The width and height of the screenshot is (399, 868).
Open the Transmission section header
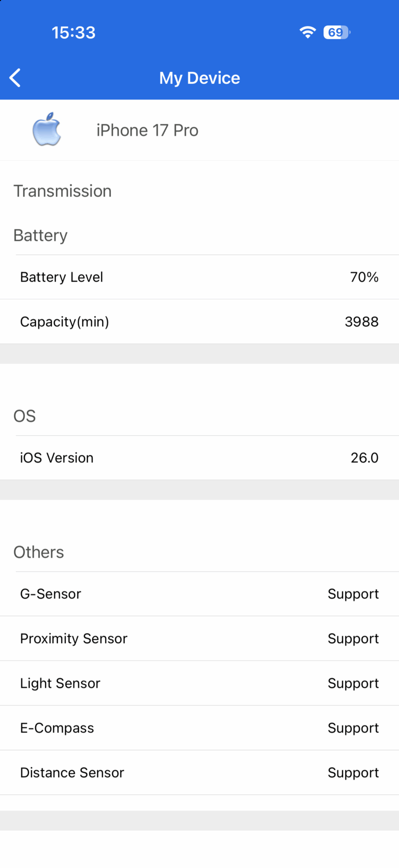click(63, 191)
